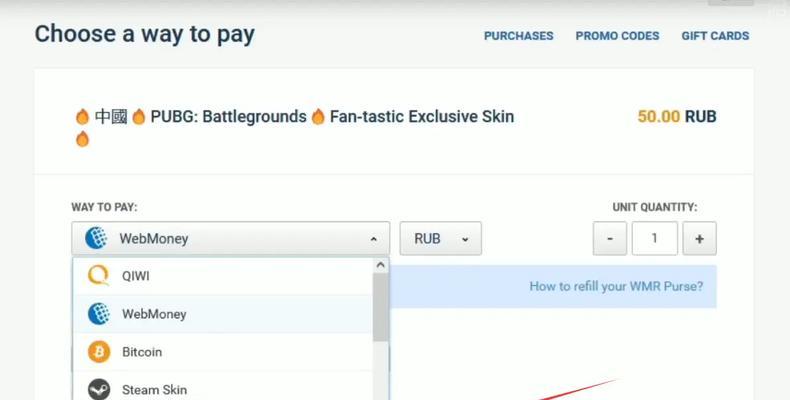Image resolution: width=790 pixels, height=400 pixels.
Task: Open 'How to refill your WMR Purse?' link
Action: tap(616, 286)
